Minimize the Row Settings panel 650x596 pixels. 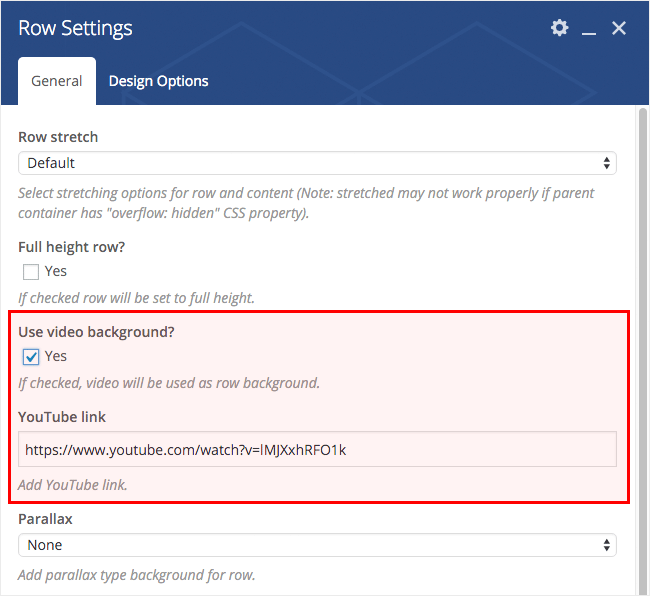(x=589, y=29)
